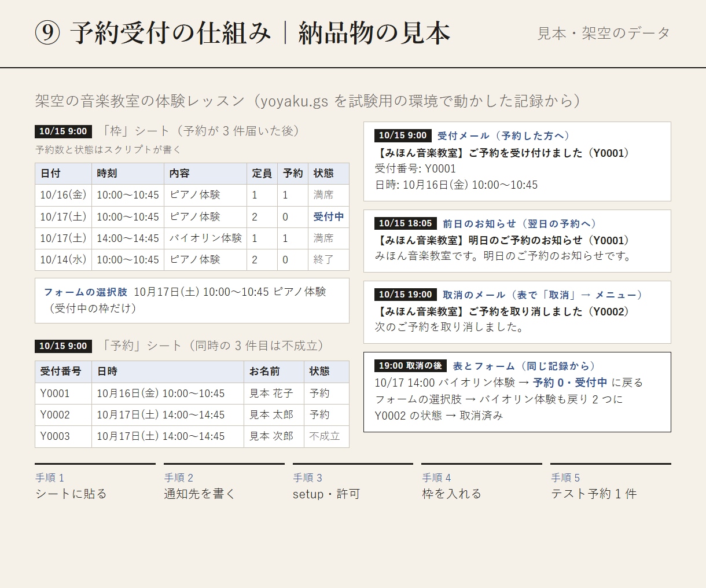
Task: Click the 10/15 19:00 timestamp badge
Action: pyautogui.click(x=406, y=295)
